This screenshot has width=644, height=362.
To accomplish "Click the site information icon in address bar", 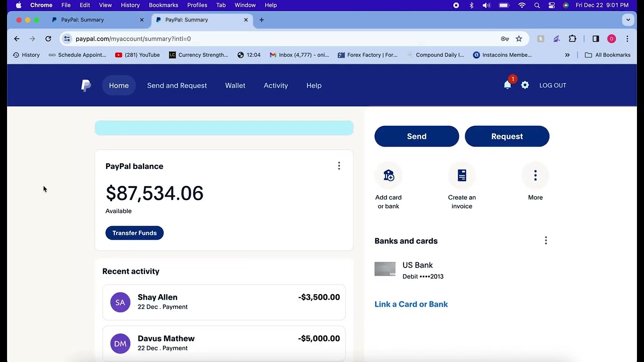I will (x=67, y=39).
